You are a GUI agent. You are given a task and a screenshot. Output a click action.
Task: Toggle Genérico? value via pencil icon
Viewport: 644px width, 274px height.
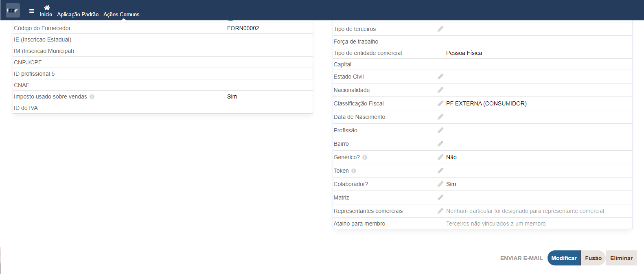(440, 157)
